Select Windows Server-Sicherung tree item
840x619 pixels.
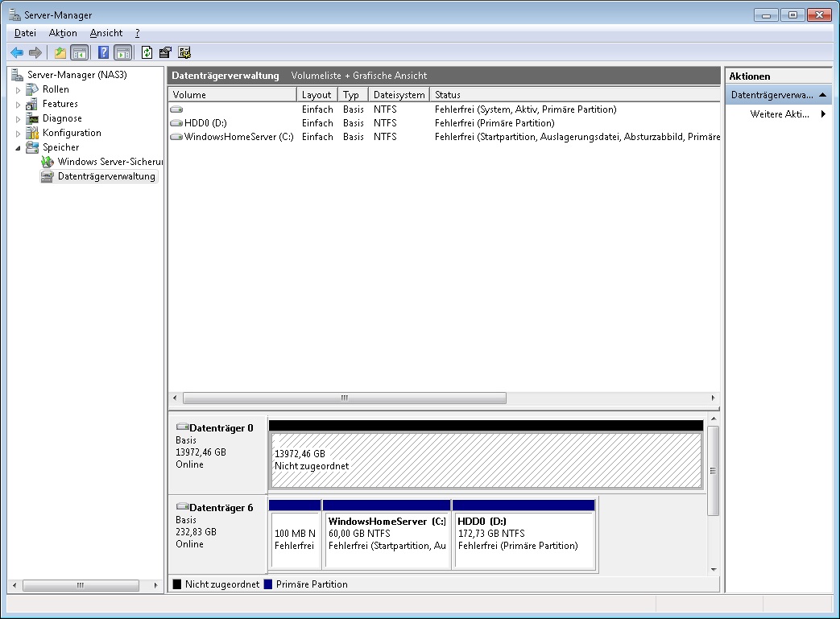[x=110, y=162]
